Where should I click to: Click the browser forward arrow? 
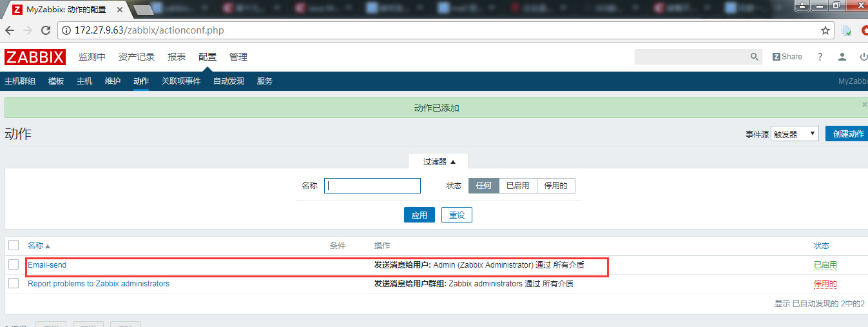click(x=28, y=30)
